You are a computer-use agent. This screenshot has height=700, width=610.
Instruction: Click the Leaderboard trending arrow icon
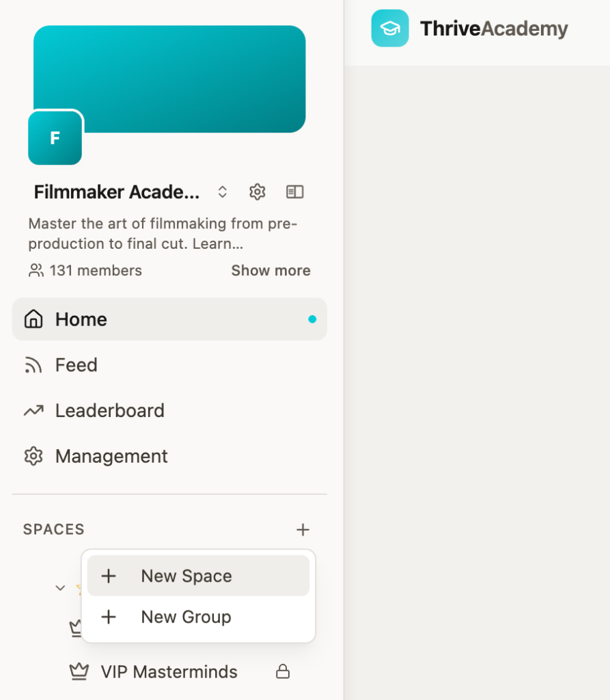click(33, 411)
